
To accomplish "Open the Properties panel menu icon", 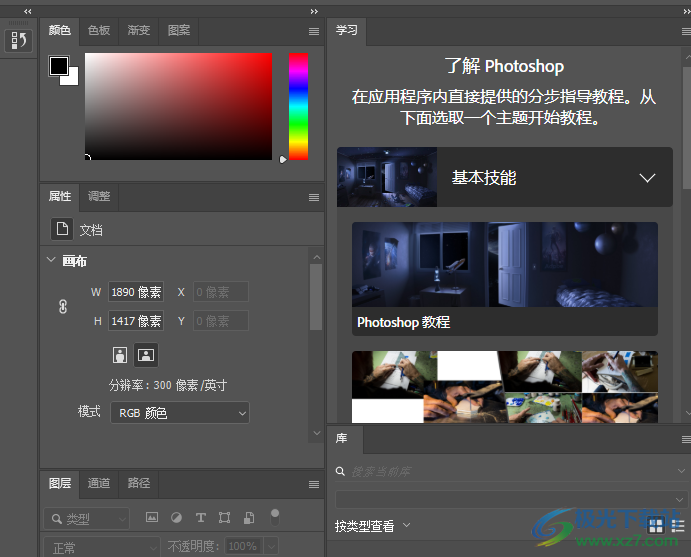I will [314, 197].
